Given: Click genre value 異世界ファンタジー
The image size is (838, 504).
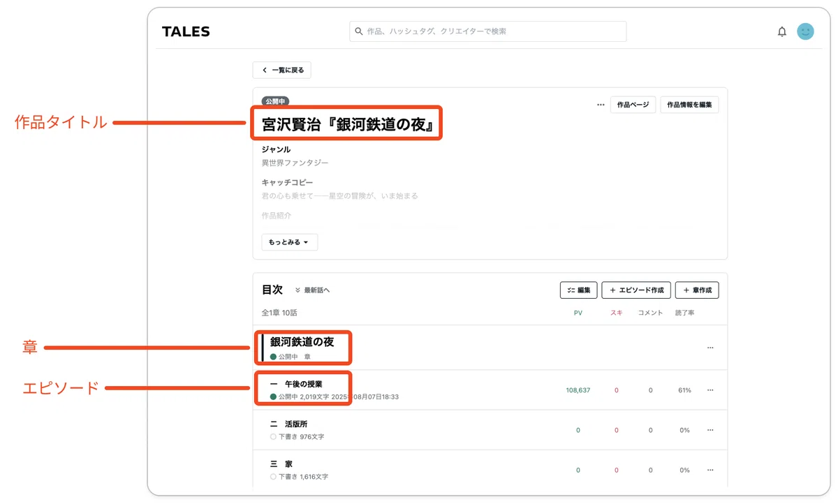Looking at the screenshot, I should click(x=295, y=163).
